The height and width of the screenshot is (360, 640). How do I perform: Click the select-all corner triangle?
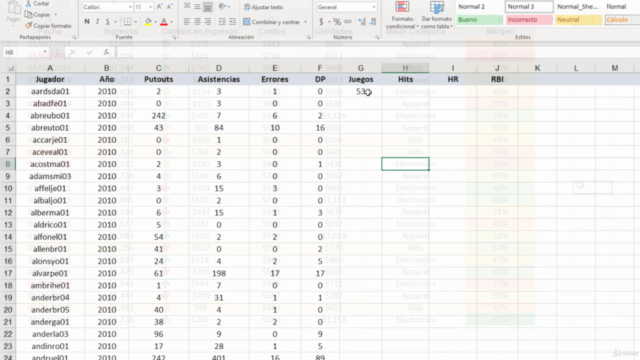pyautogui.click(x=10, y=68)
